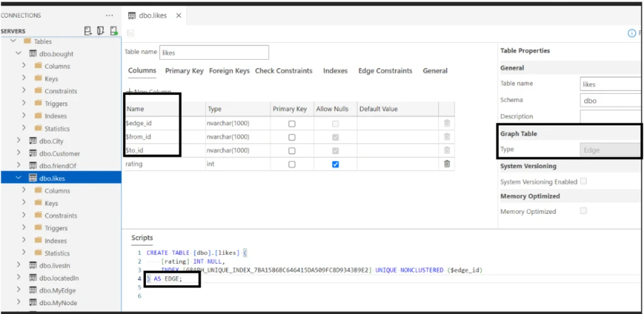Viewport: 644px width, 314px height.
Task: Click the info icon at top right
Action: (x=632, y=33)
